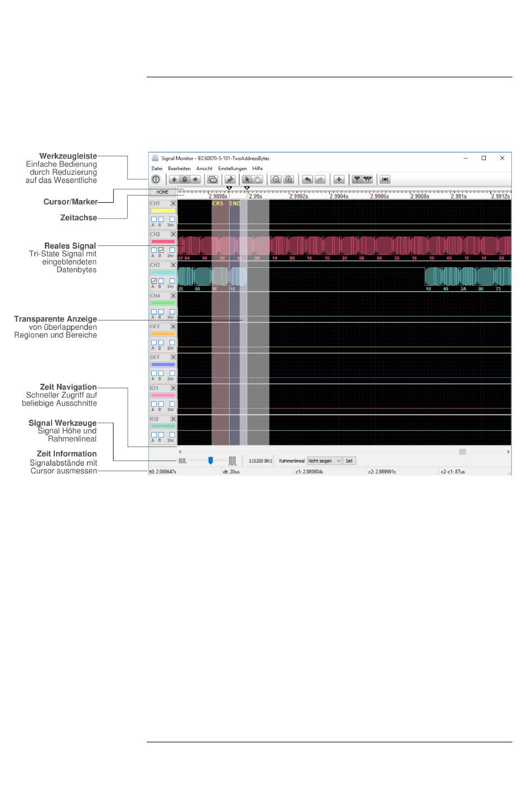Click the CH1 yellow color swatch
This screenshot has width=532, height=795.
coord(163,211)
